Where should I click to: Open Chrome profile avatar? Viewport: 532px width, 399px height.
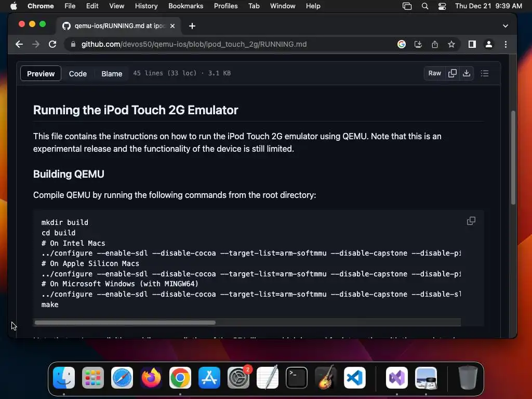coord(488,45)
